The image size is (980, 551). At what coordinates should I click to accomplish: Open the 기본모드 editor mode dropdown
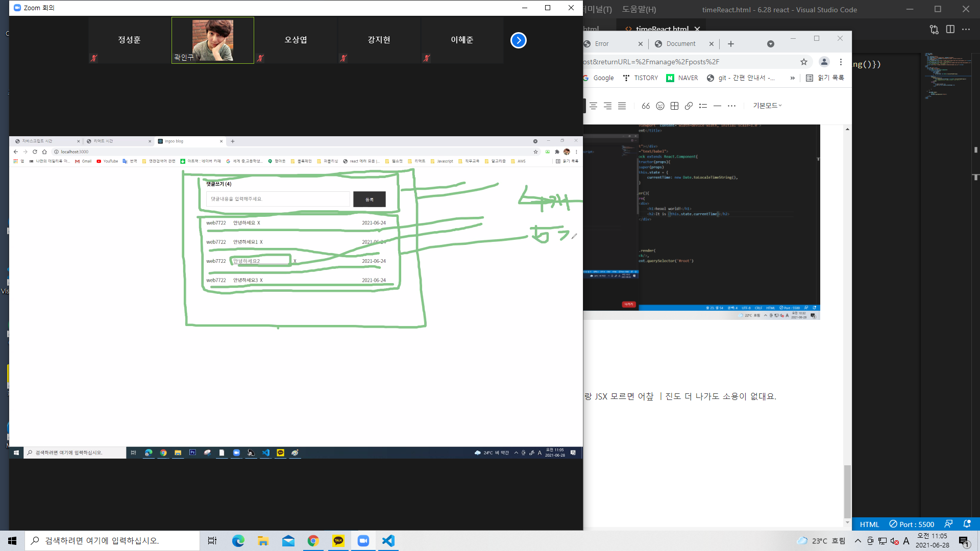point(767,106)
